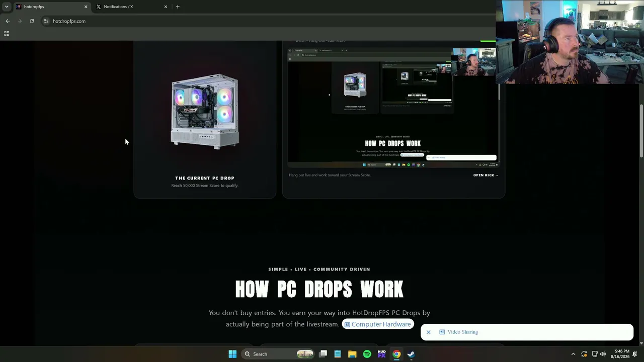
Task: Open Spotify from the taskbar
Action: coord(367,354)
